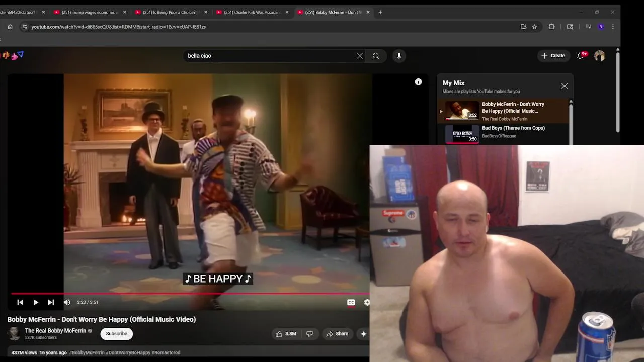Subscribe to The Real Bobby McFerrin
This screenshot has height=362, width=644.
pos(116,334)
